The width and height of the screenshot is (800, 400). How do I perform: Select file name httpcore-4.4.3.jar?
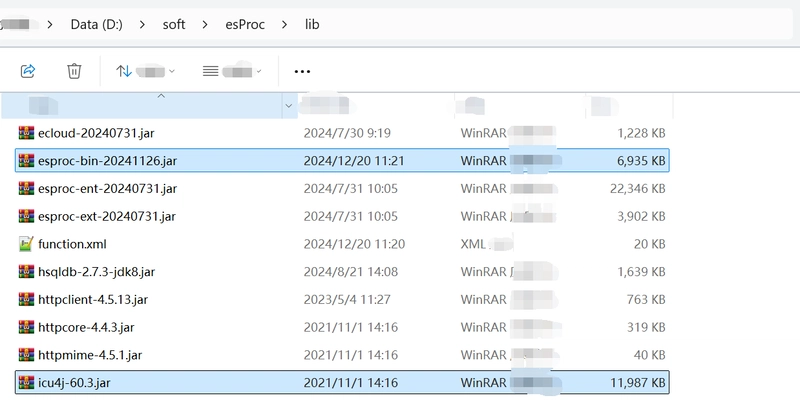[x=86, y=327]
